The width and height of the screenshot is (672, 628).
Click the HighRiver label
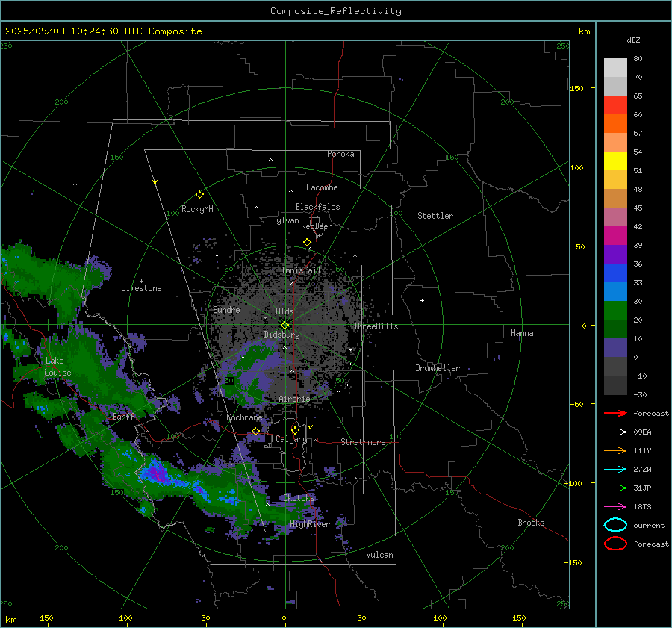click(x=310, y=524)
